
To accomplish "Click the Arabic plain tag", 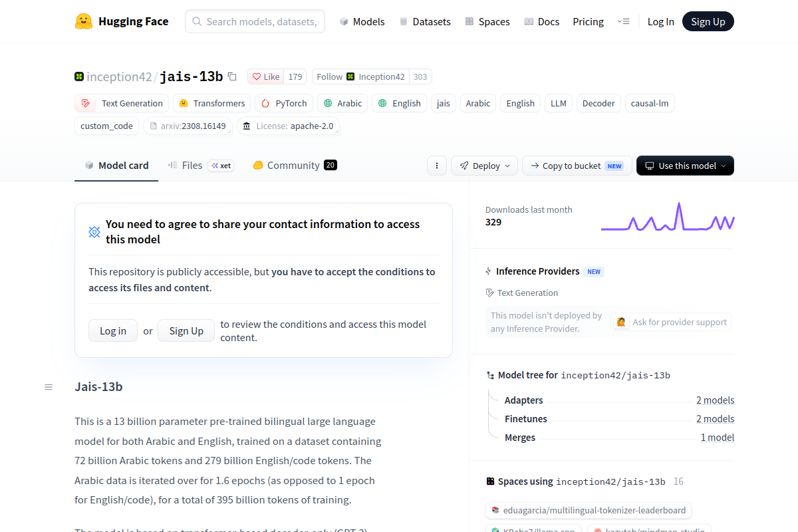I will point(478,103).
